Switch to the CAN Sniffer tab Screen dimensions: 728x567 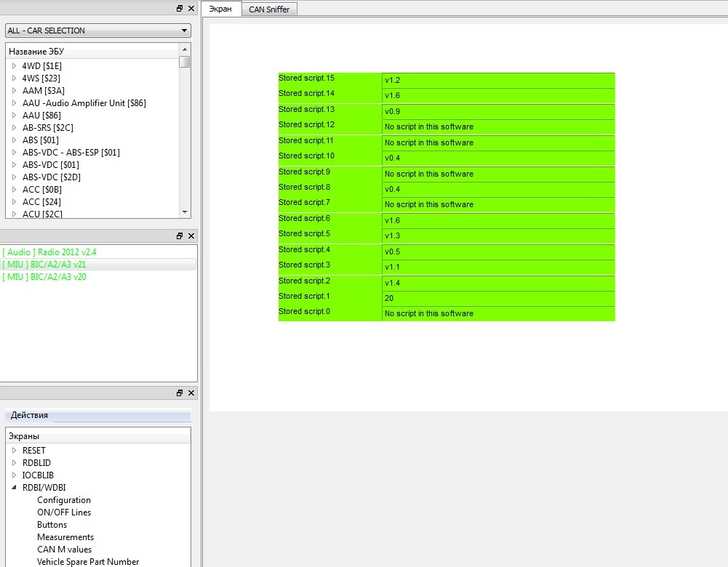click(x=269, y=9)
